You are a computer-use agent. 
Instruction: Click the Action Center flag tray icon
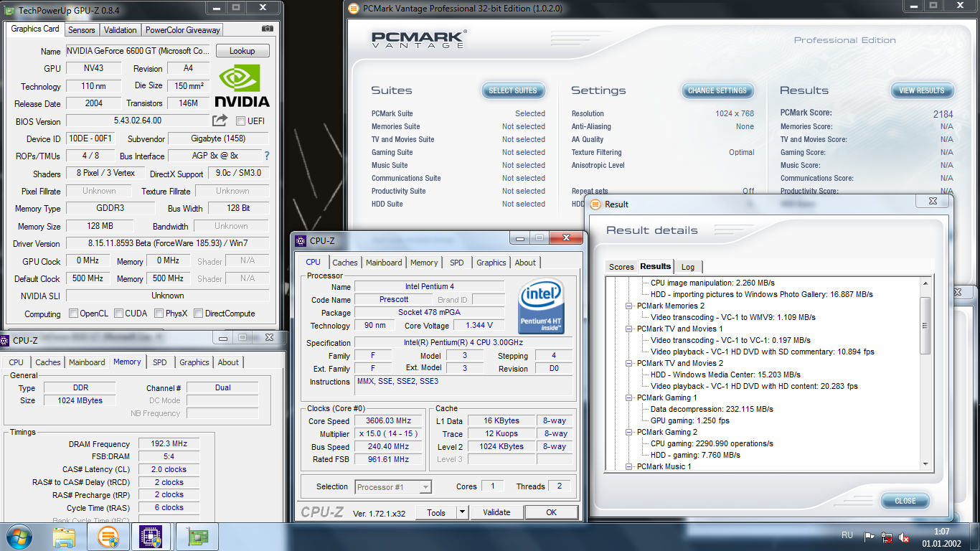(x=869, y=537)
